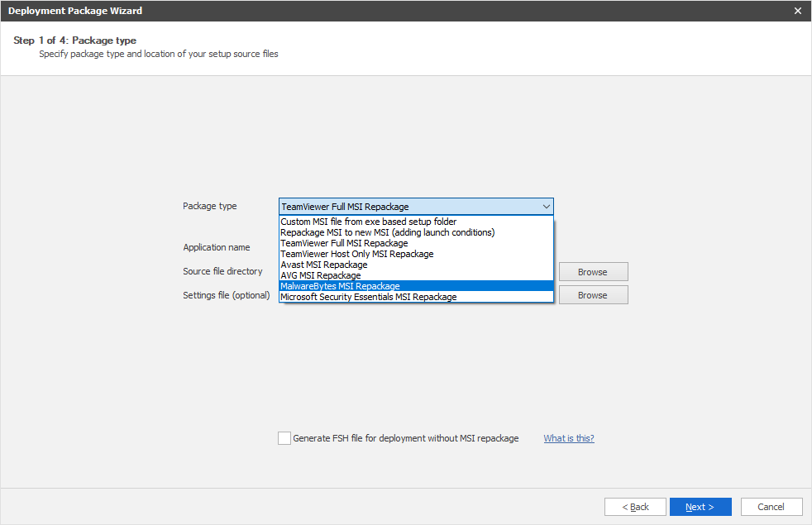
Task: Choose AVG MSI Repackage option
Action: tap(416, 275)
